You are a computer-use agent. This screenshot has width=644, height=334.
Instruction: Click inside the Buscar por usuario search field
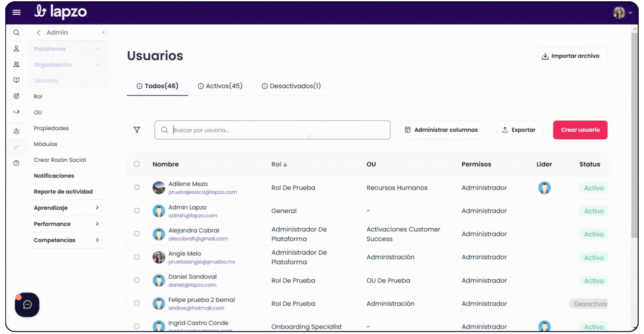point(272,130)
